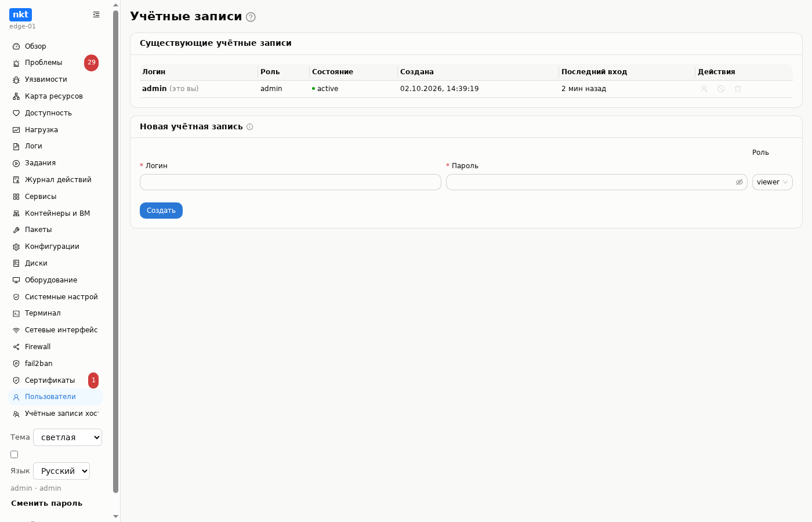Tick the checkbox below Тема
Screen dimensions: 812x522
coord(14,455)
